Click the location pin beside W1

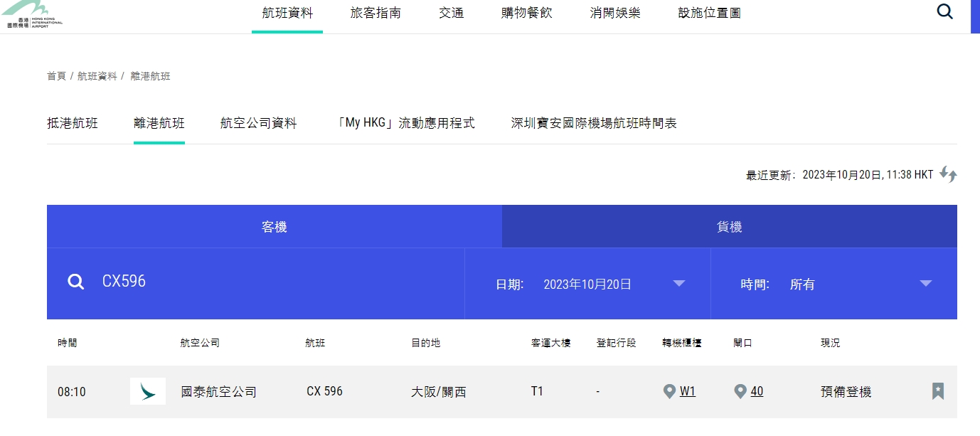point(669,391)
